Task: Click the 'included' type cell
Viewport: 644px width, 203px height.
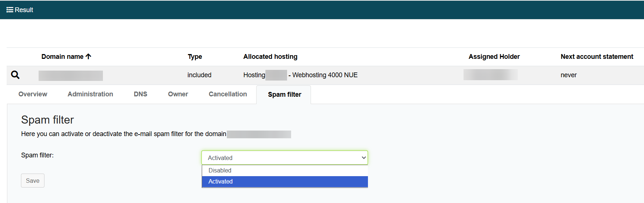Action: pyautogui.click(x=199, y=75)
